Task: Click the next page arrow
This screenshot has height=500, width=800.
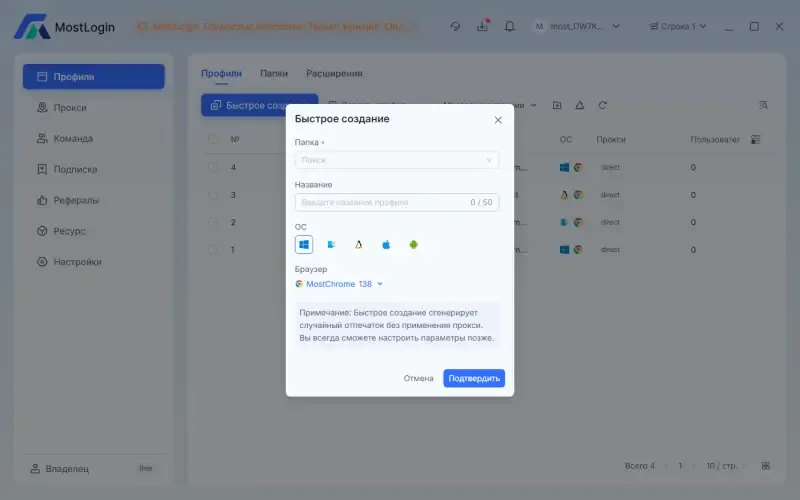Action: point(694,466)
